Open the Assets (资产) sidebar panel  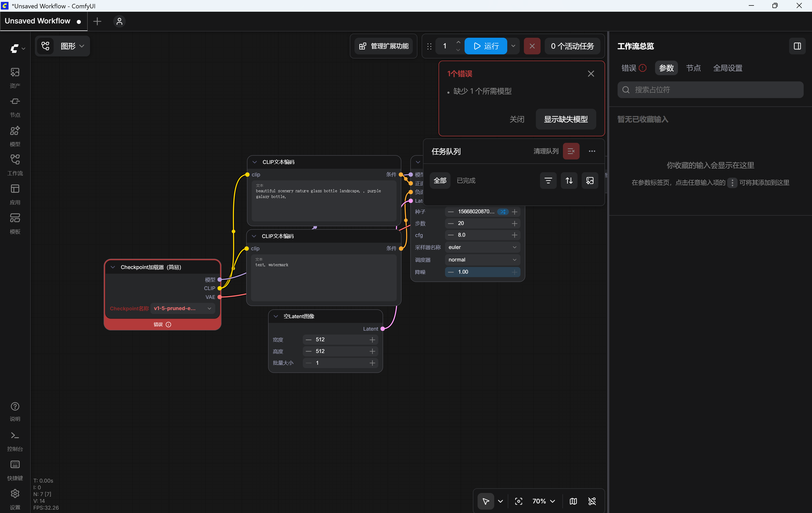coord(15,78)
